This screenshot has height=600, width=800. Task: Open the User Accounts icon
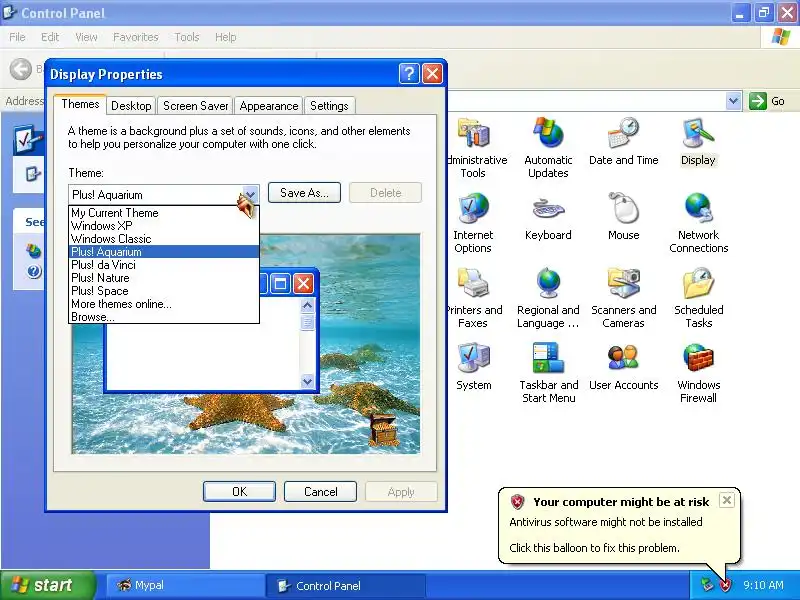tap(623, 358)
